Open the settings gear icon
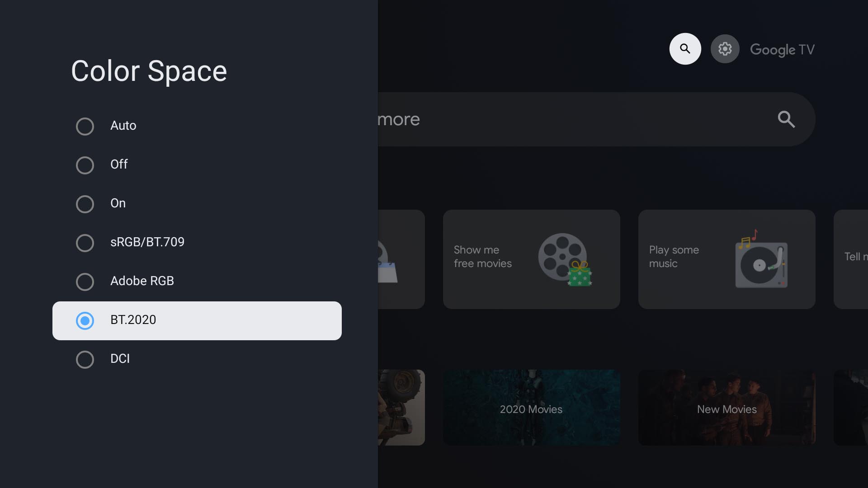Screen dimensions: 868x488 (x=725, y=48)
